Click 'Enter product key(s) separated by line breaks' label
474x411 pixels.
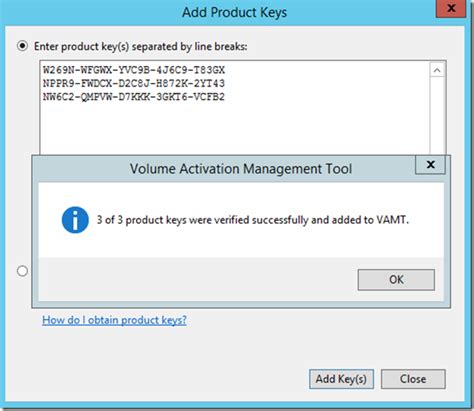coord(141,46)
